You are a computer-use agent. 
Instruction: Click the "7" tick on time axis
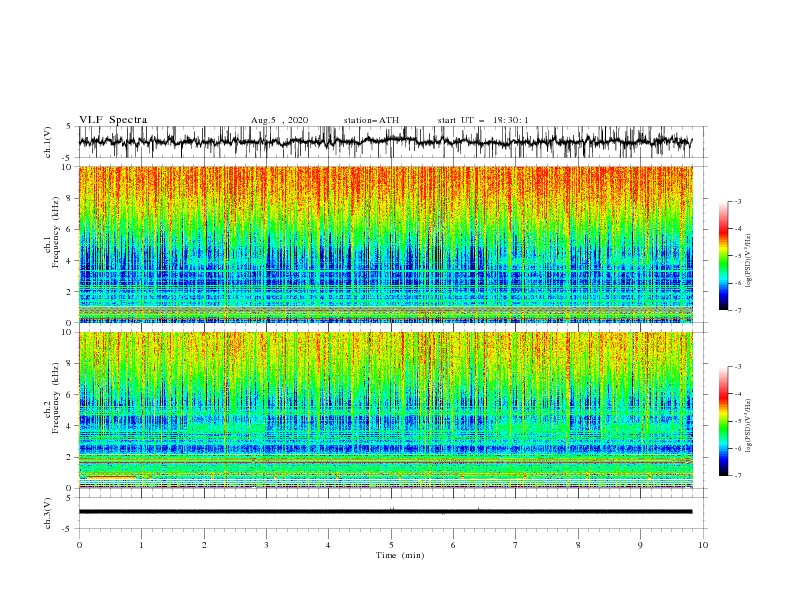point(516,545)
